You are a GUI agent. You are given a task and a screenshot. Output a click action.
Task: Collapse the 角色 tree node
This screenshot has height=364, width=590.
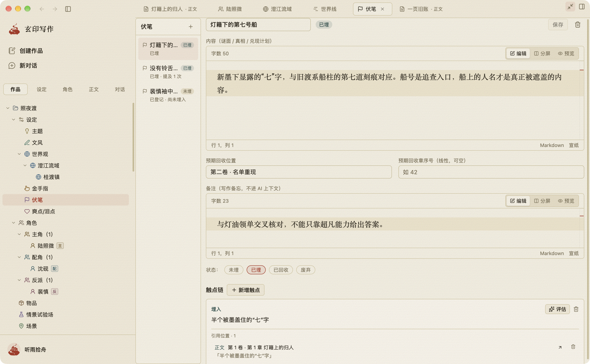tap(14, 223)
